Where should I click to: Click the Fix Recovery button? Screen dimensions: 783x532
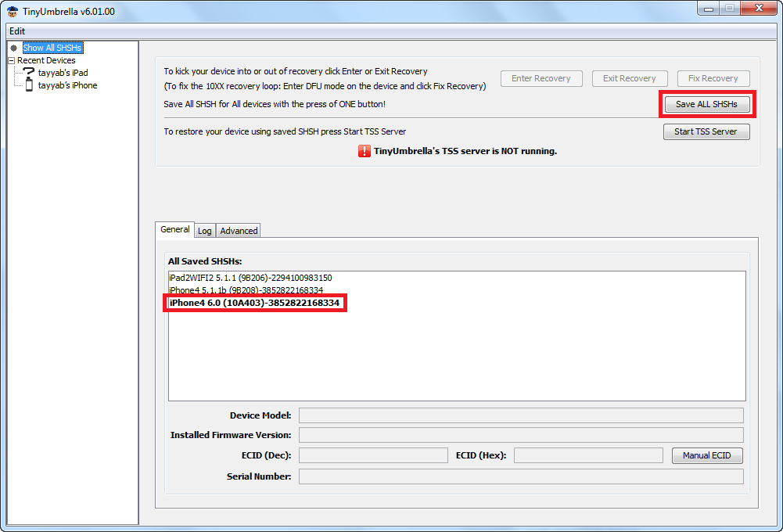tap(713, 78)
